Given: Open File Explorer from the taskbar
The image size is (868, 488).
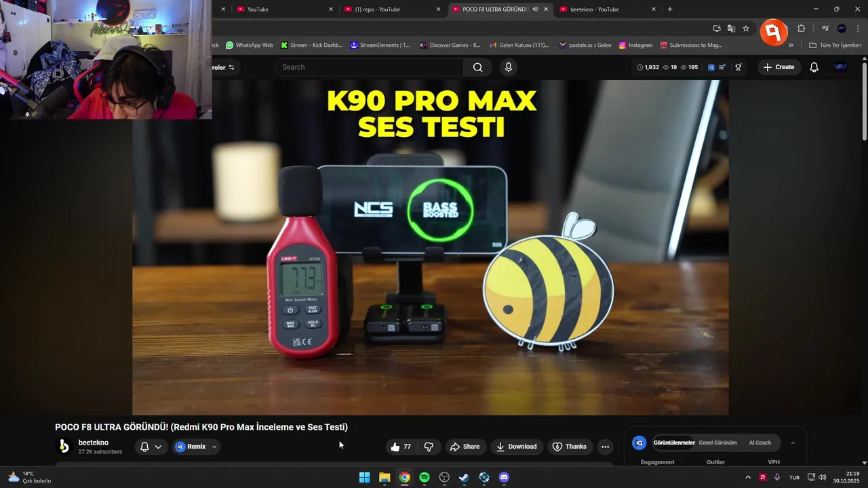Looking at the screenshot, I should [x=384, y=477].
